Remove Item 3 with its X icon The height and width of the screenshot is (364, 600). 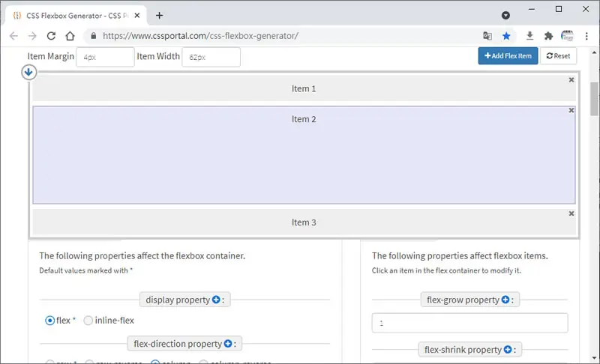point(571,213)
